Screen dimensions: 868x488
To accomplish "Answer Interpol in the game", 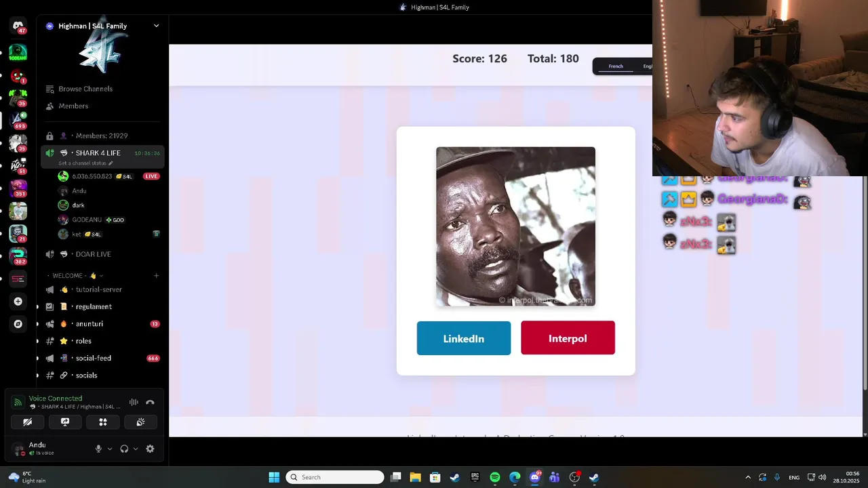I will [x=568, y=338].
